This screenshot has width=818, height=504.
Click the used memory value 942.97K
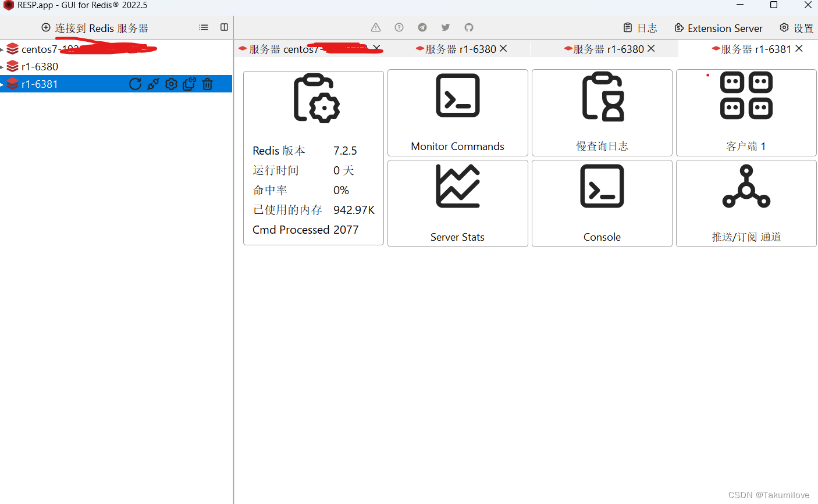pos(354,210)
